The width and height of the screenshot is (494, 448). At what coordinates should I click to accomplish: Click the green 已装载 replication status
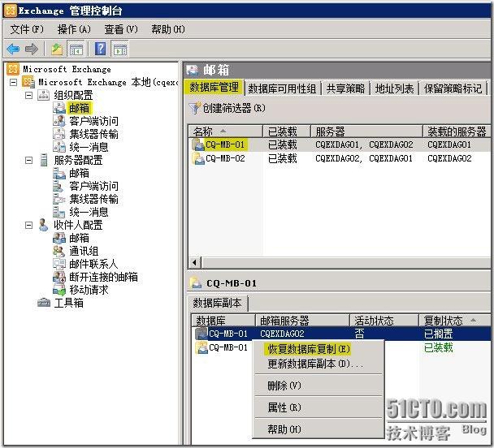click(x=438, y=347)
